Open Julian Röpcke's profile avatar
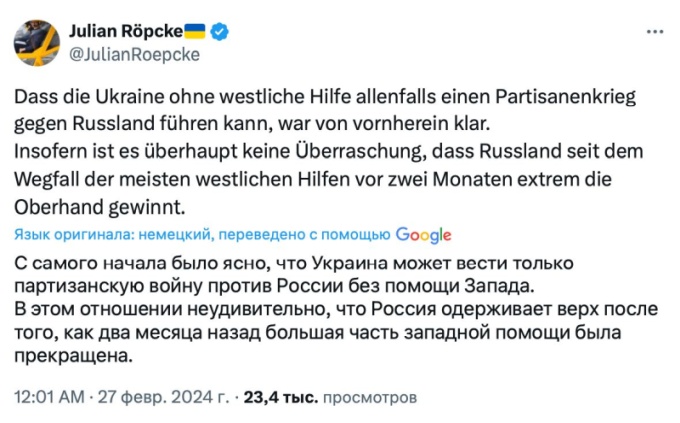This screenshot has width=680, height=423. click(x=35, y=43)
